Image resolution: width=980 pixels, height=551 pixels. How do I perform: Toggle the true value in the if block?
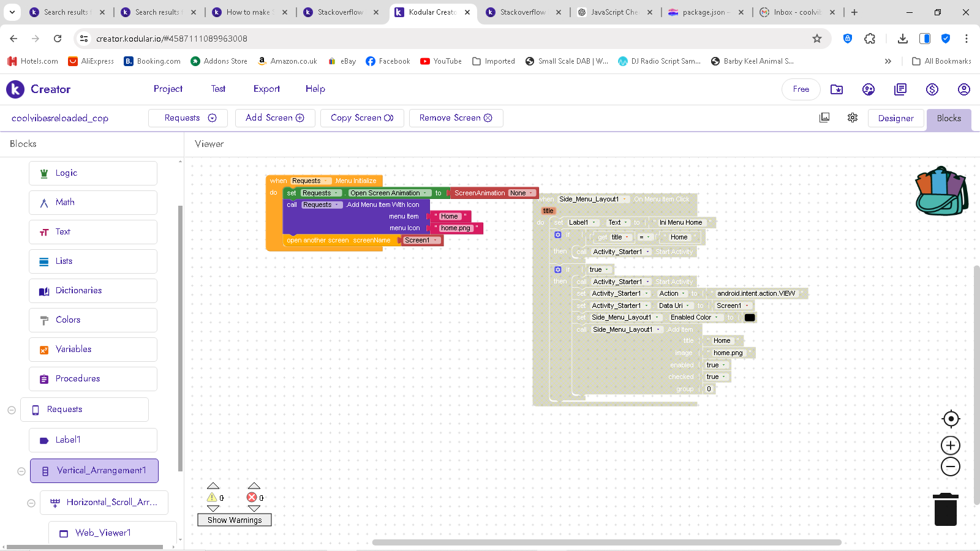(599, 269)
